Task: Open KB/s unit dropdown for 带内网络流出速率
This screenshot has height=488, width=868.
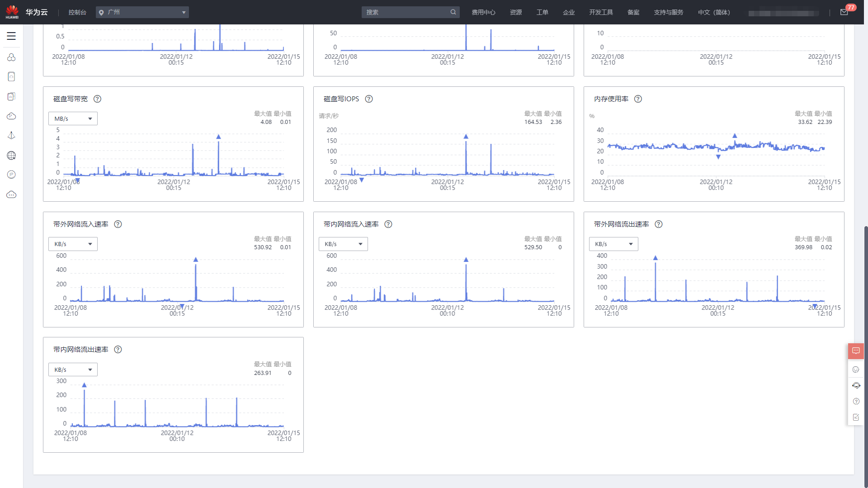Action: (73, 370)
